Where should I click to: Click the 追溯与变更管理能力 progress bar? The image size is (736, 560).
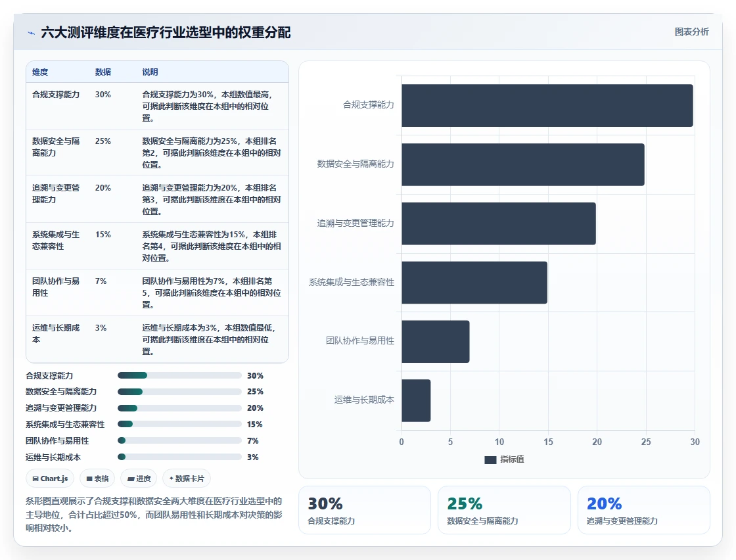pos(179,408)
